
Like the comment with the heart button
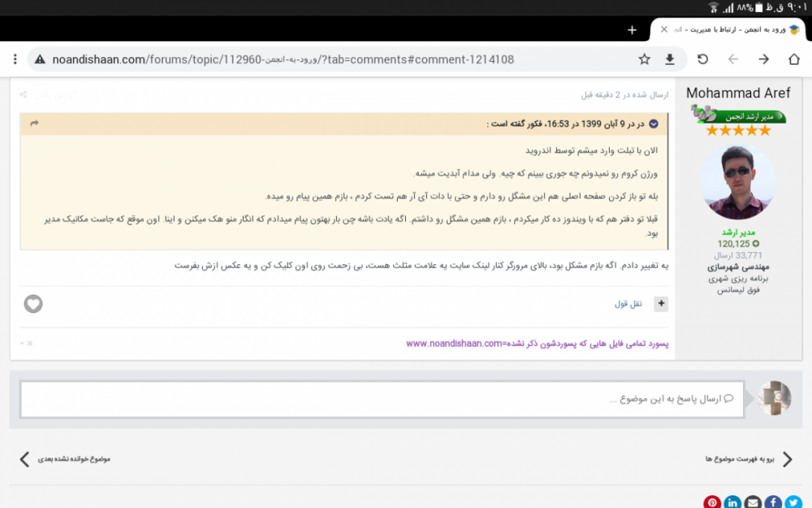(x=33, y=303)
